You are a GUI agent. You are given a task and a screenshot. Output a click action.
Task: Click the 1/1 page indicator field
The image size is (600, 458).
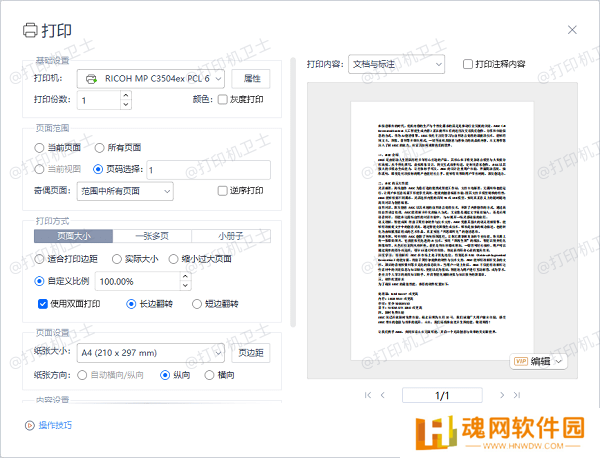tap(442, 395)
